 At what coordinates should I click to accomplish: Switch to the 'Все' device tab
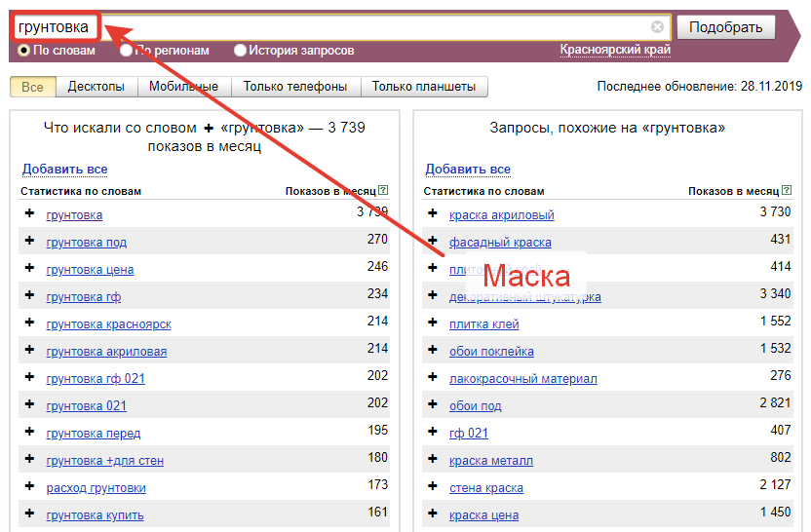coord(32,87)
